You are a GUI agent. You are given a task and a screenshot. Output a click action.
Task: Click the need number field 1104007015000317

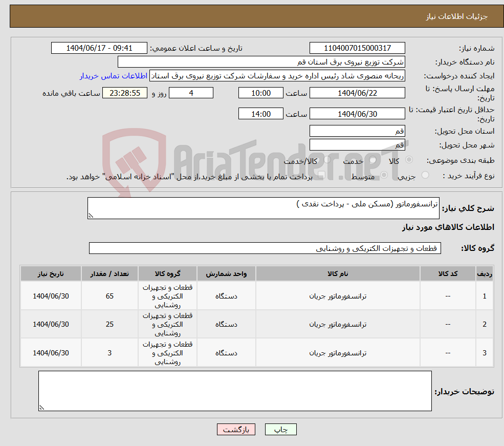point(357,48)
